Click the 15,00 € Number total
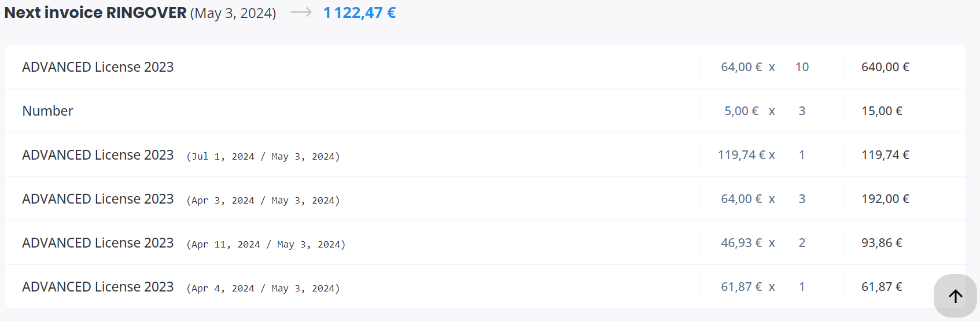The height and width of the screenshot is (321, 980). tap(882, 111)
